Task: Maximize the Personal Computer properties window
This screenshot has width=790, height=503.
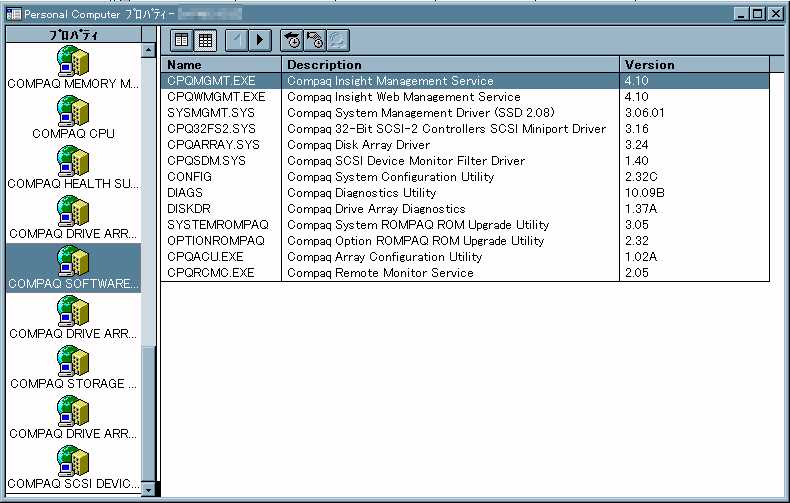Action: [758, 14]
